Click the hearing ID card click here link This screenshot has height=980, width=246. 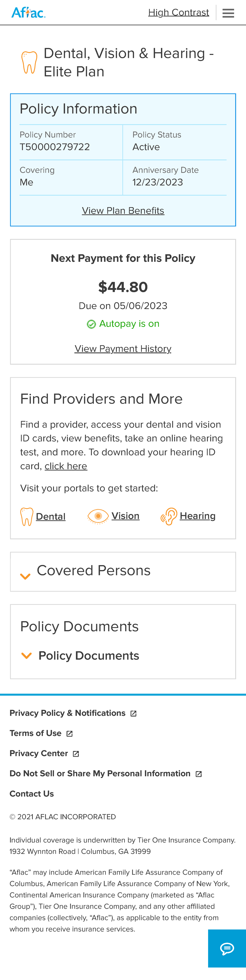(66, 466)
